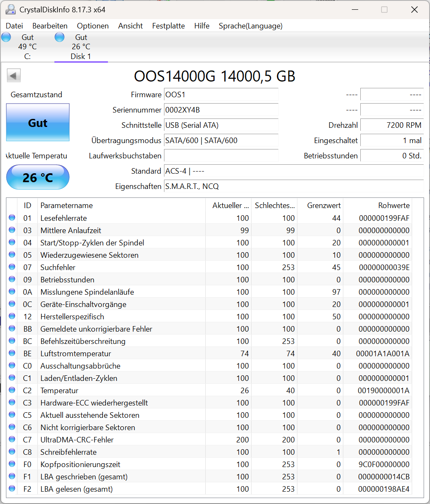Click status dot of Laden/Entladen-Zyklen row
The image size is (430, 504).
[x=12, y=377]
